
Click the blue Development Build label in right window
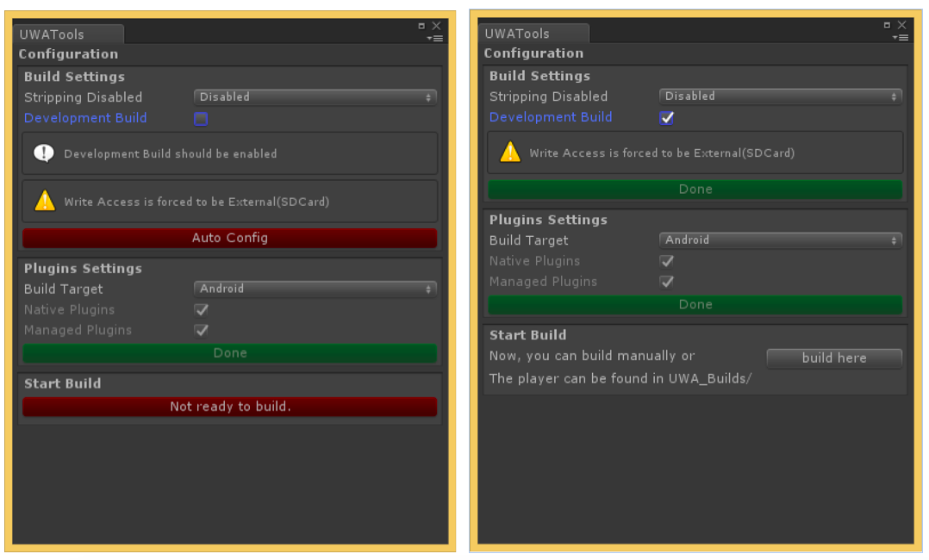pos(551,117)
